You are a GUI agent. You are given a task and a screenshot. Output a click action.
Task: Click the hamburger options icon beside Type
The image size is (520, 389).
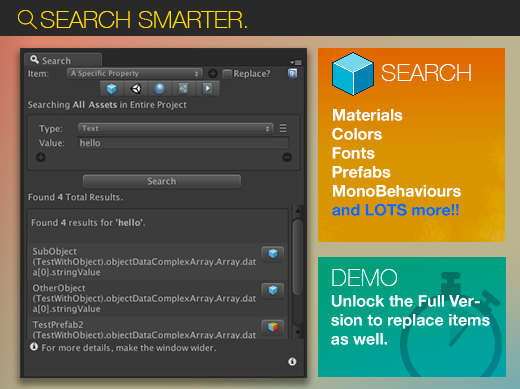283,128
